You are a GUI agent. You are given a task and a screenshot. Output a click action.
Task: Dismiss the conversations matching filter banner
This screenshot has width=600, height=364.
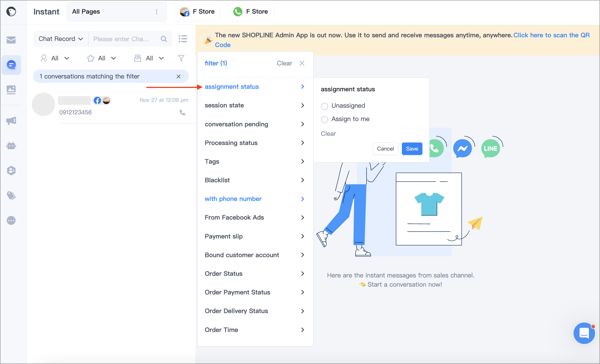click(x=179, y=76)
